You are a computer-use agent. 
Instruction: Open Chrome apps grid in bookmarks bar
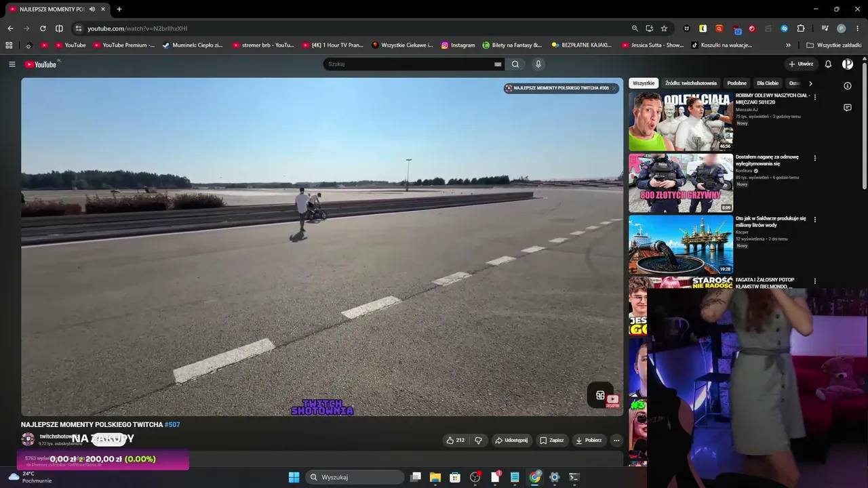pos(9,45)
